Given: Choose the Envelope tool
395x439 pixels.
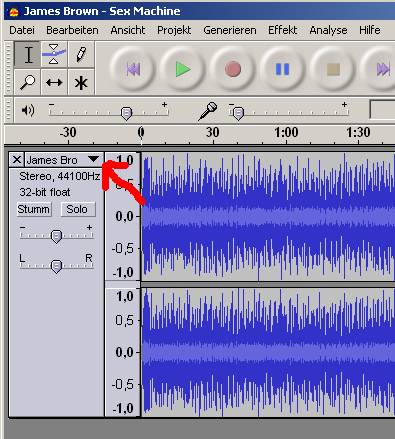Looking at the screenshot, I should pyautogui.click(x=54, y=55).
